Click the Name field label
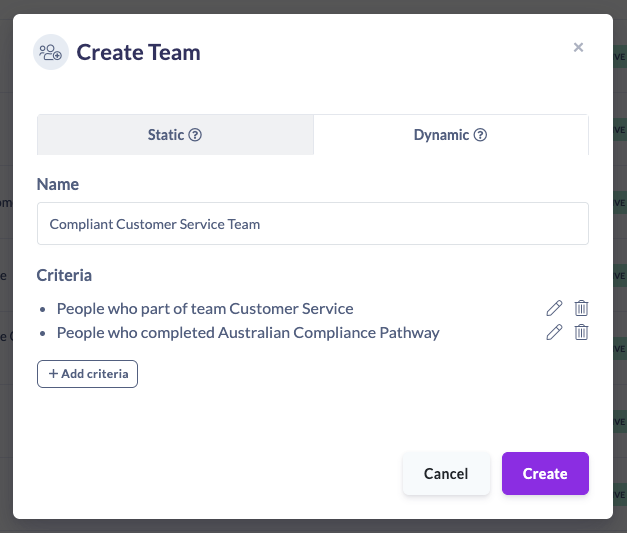627x533 pixels. 58,184
